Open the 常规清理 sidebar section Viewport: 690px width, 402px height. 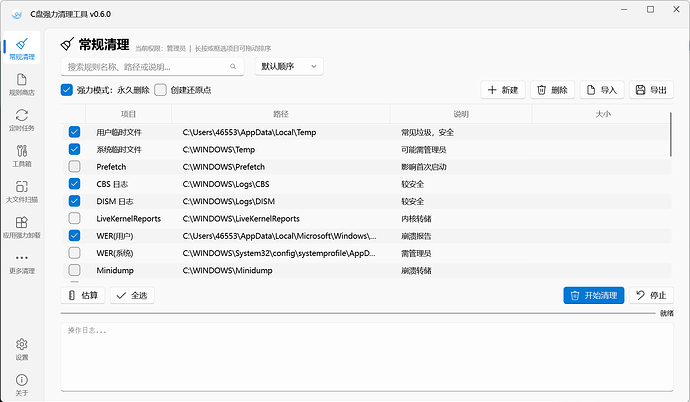[x=22, y=48]
